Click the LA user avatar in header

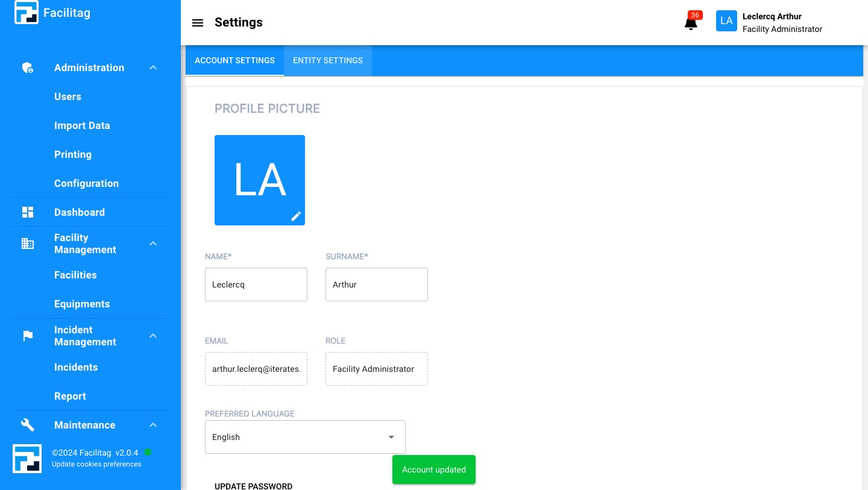726,21
